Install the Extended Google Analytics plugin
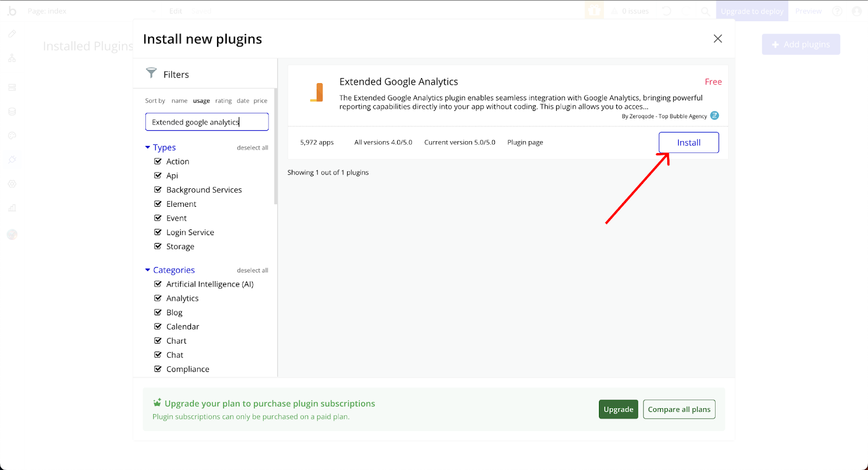Screen dimensions: 868x470 (689, 142)
